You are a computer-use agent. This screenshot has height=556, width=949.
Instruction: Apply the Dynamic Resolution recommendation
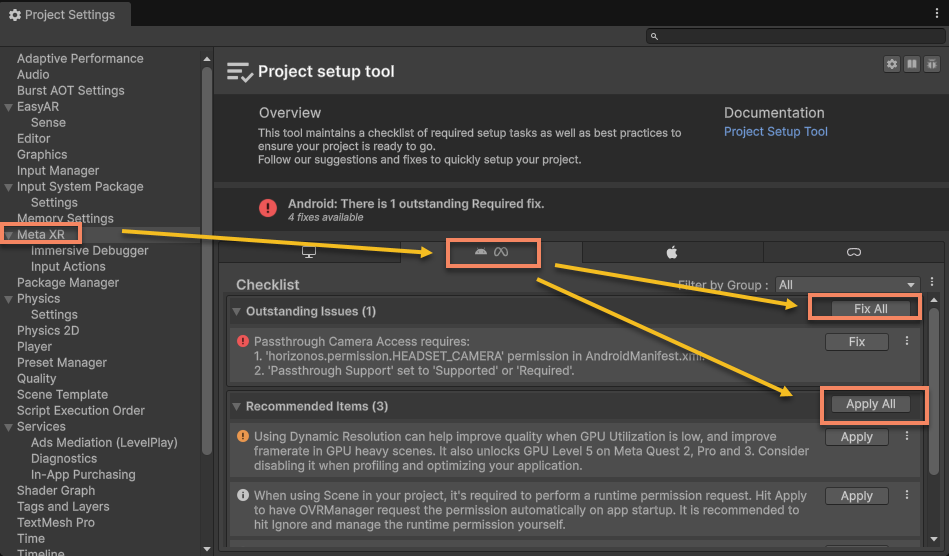(856, 437)
